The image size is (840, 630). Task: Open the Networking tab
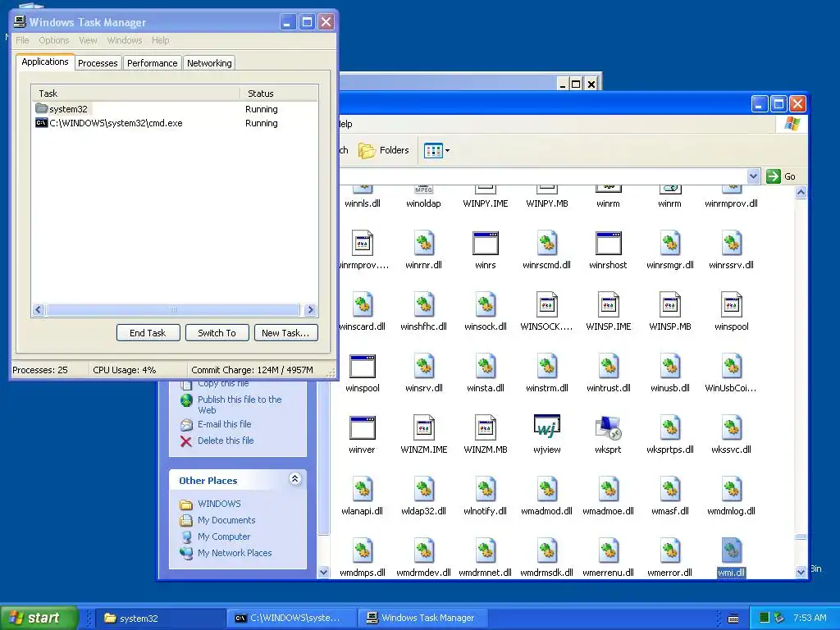[209, 63]
